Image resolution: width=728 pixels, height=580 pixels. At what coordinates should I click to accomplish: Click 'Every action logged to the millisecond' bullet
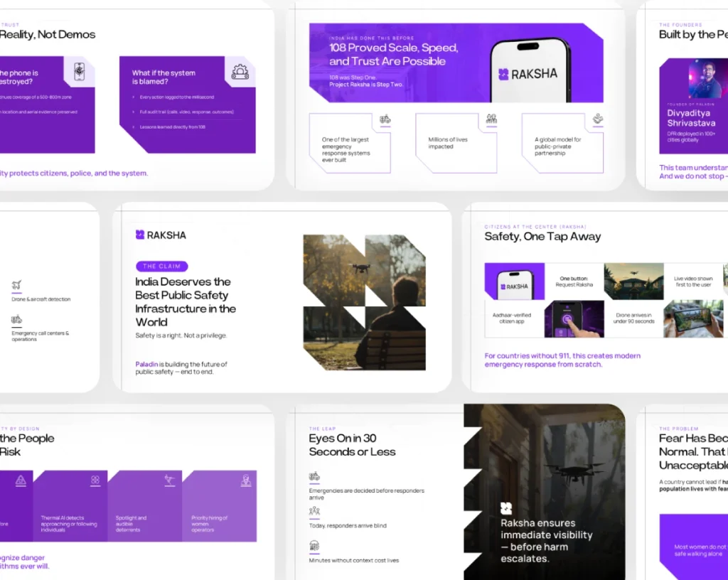[x=177, y=97]
